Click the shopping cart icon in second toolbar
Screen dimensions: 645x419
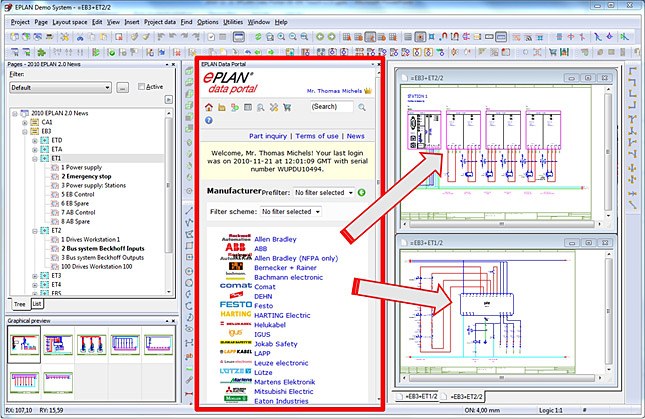[553, 52]
